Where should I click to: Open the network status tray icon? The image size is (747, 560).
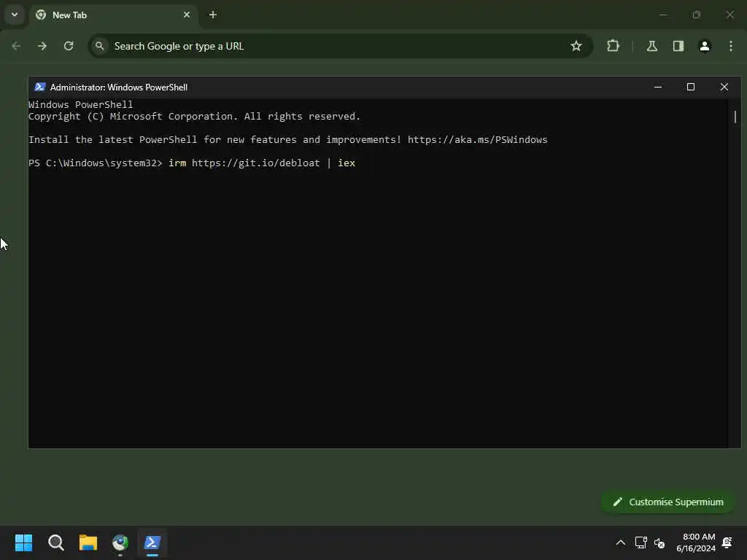coord(640,542)
